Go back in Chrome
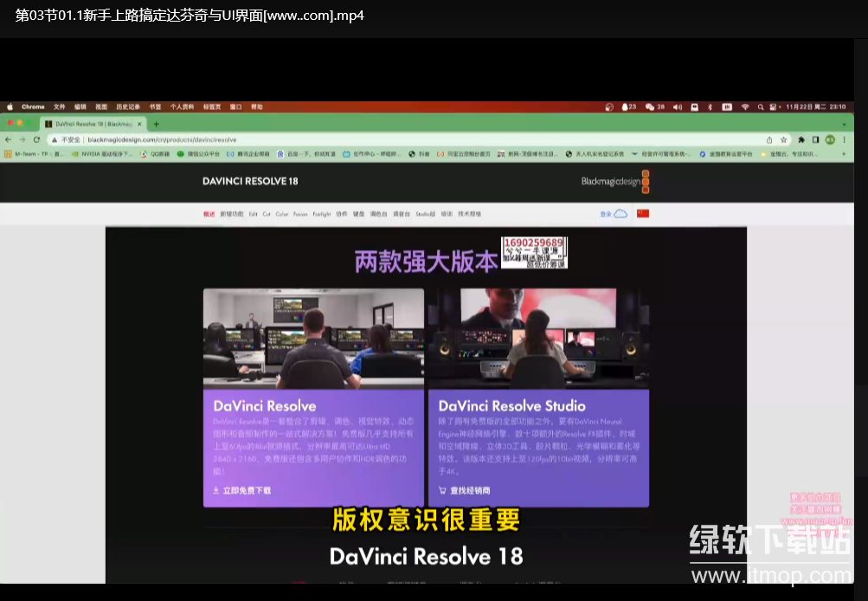 point(8,139)
